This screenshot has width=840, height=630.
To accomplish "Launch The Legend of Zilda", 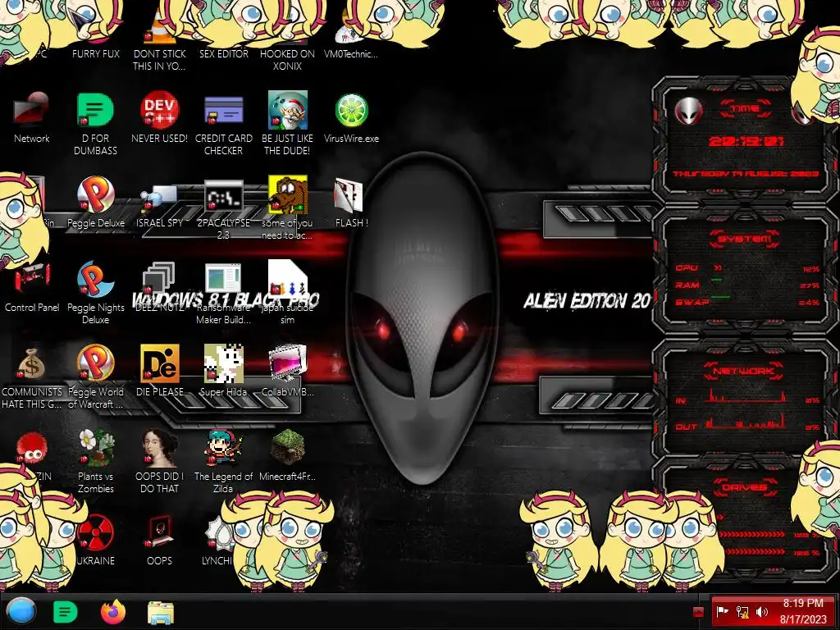I will 223,462.
